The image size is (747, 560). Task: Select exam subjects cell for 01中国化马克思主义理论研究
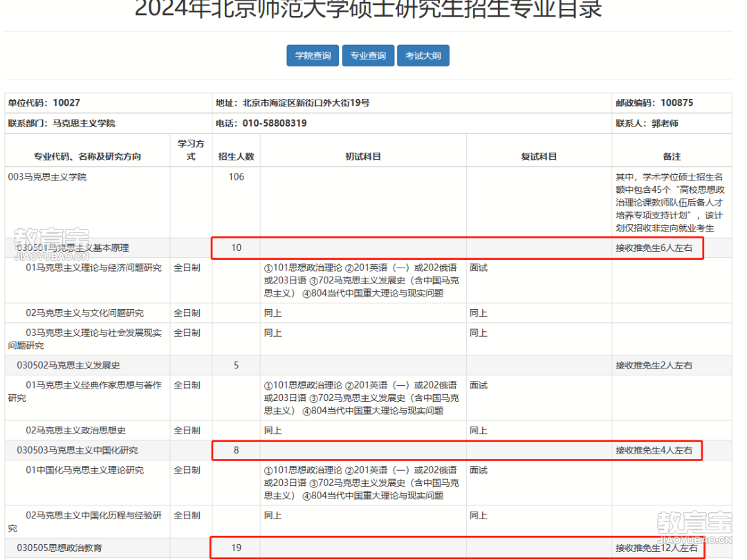click(x=362, y=483)
